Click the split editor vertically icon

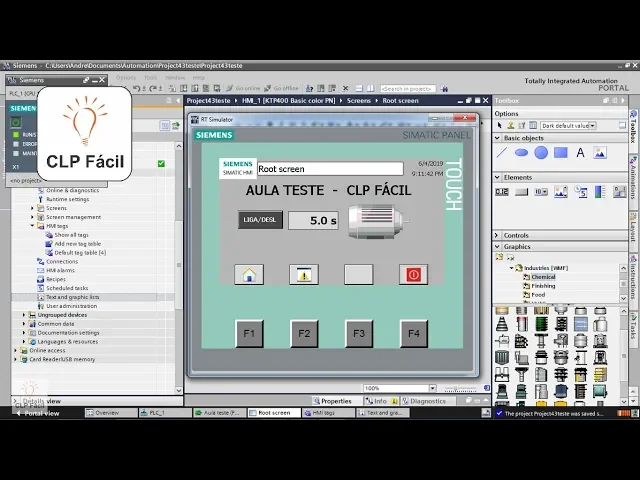point(371,88)
